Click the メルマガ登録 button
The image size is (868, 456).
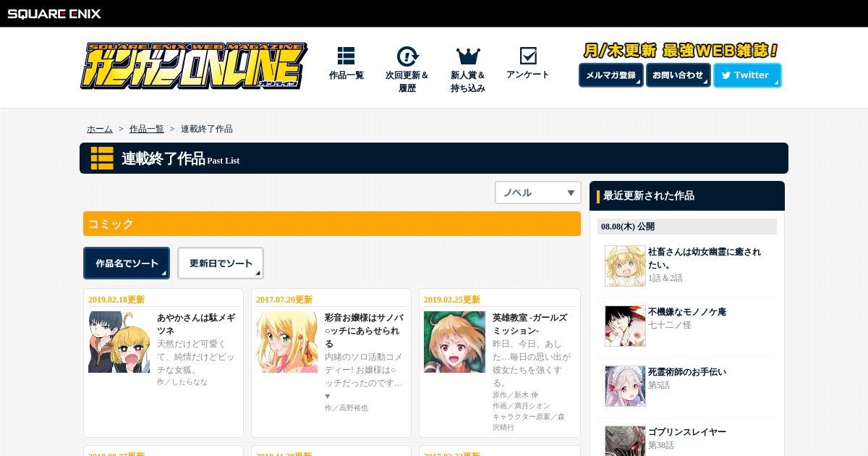pyautogui.click(x=610, y=75)
